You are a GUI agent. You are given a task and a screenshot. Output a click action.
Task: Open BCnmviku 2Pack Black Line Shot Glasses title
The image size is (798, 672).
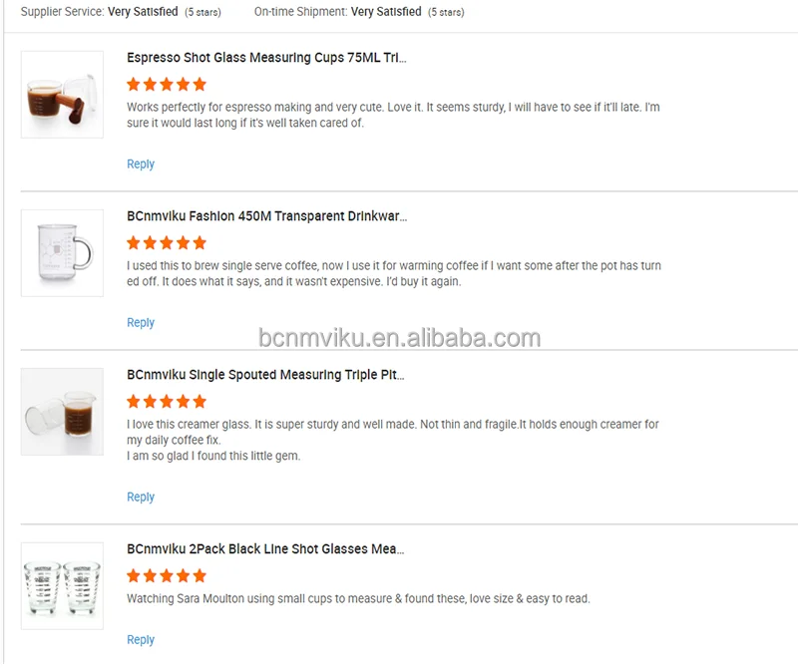[265, 549]
